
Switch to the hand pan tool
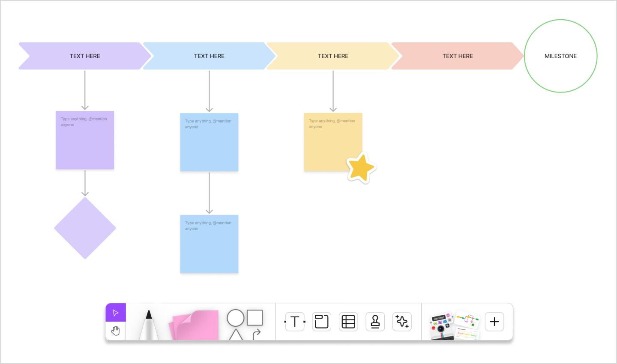[115, 330]
